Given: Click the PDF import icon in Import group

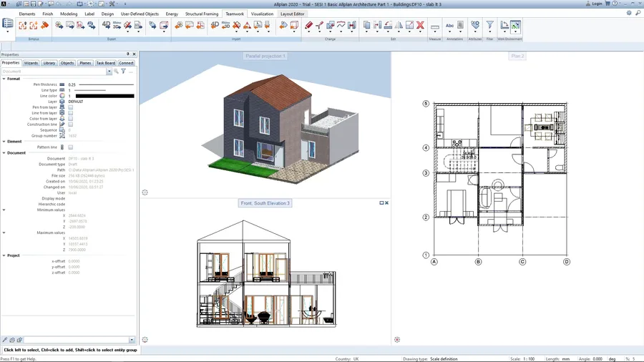Looking at the screenshot, I should coord(200,26).
